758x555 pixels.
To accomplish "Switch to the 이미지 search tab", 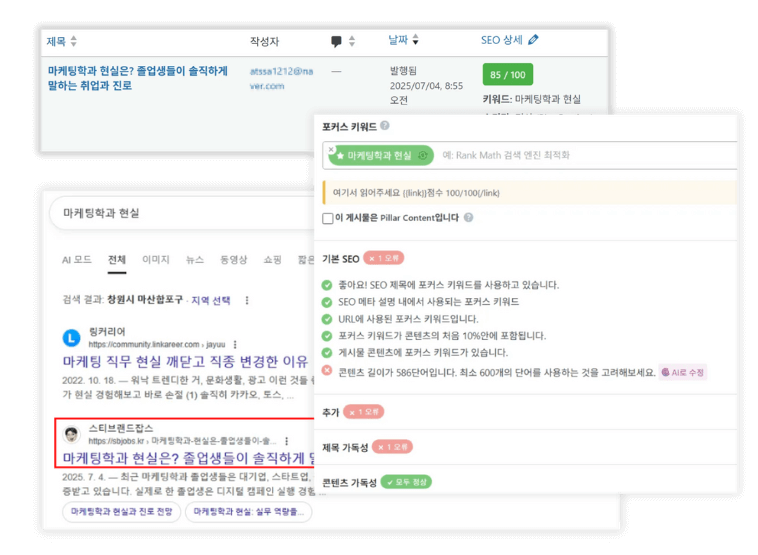I will click(156, 260).
